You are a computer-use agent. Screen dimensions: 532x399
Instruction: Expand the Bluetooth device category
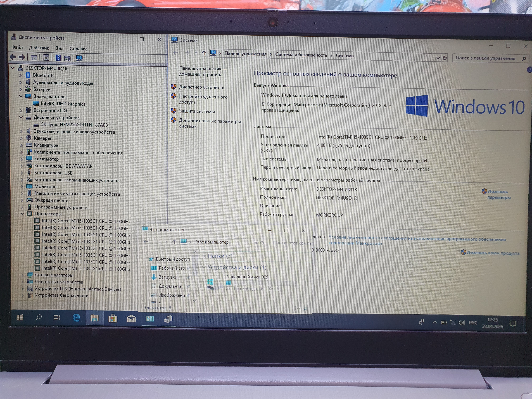point(20,75)
